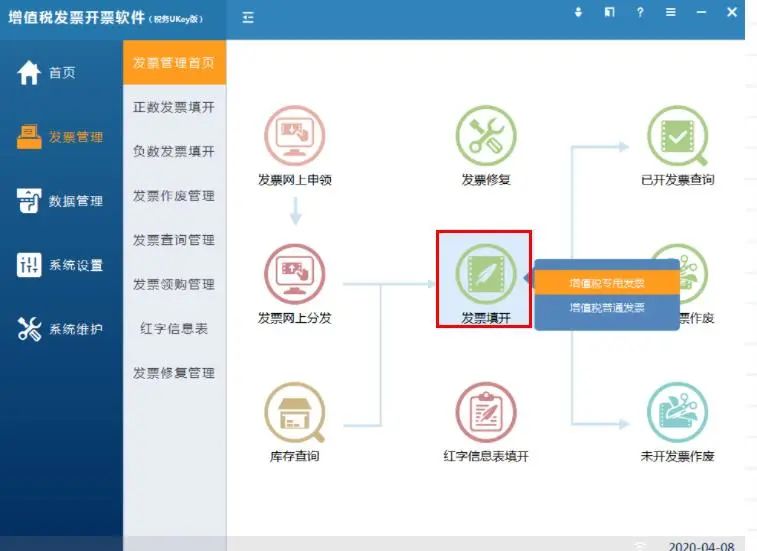Select 发票管理首页 tab
This screenshot has height=551, width=757.
[x=174, y=63]
